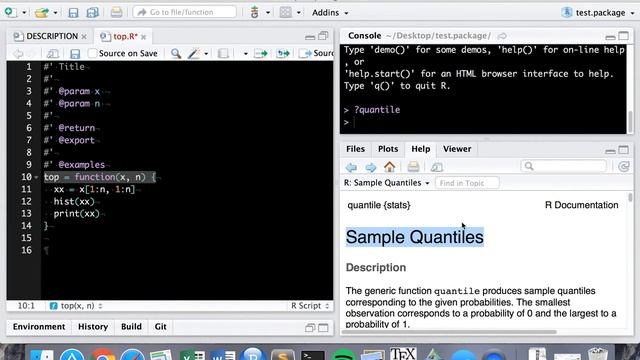This screenshot has height=360, width=640.
Task: Click the cursor position 10:1 indicator
Action: (x=26, y=306)
